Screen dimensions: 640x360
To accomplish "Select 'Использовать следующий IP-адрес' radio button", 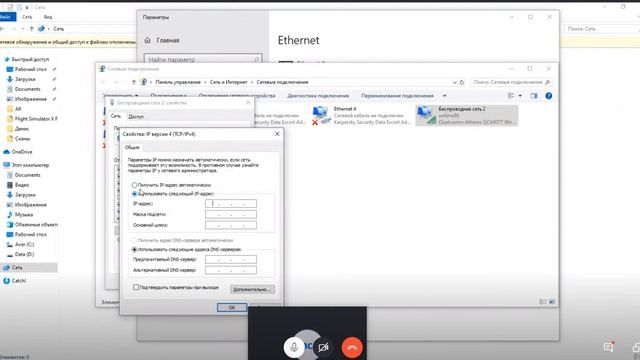I will point(134,194).
